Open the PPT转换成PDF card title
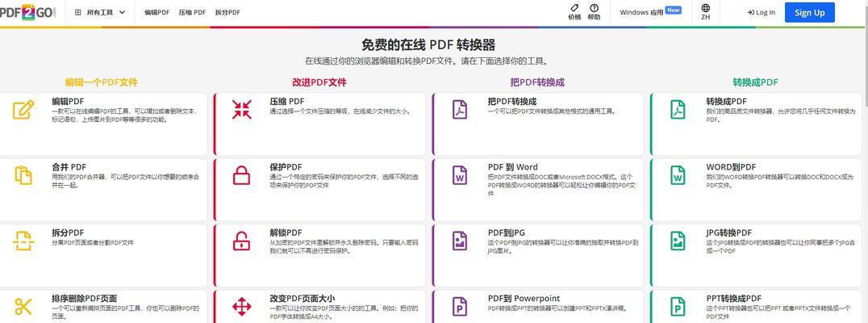 click(x=733, y=298)
